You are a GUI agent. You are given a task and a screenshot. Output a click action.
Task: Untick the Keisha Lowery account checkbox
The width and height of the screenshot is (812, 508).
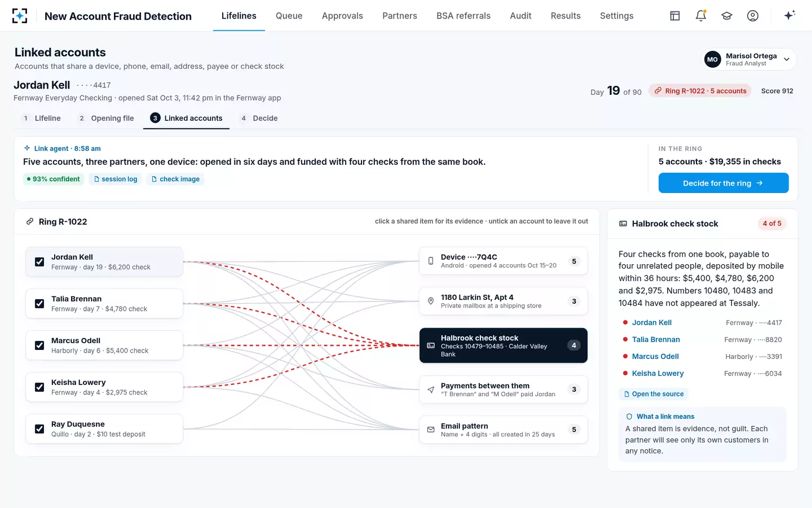click(x=39, y=387)
